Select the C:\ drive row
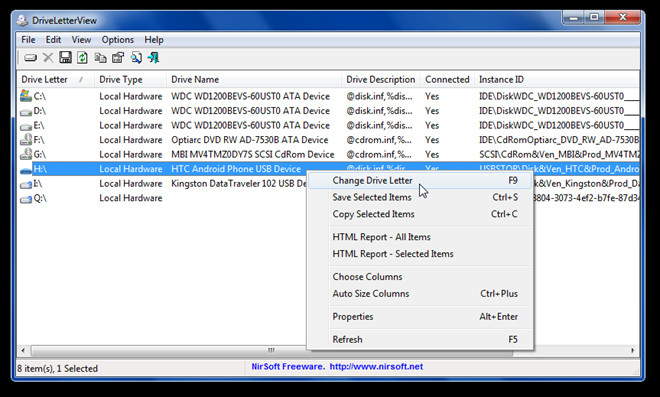Image resolution: width=660 pixels, height=397 pixels. tap(328, 96)
